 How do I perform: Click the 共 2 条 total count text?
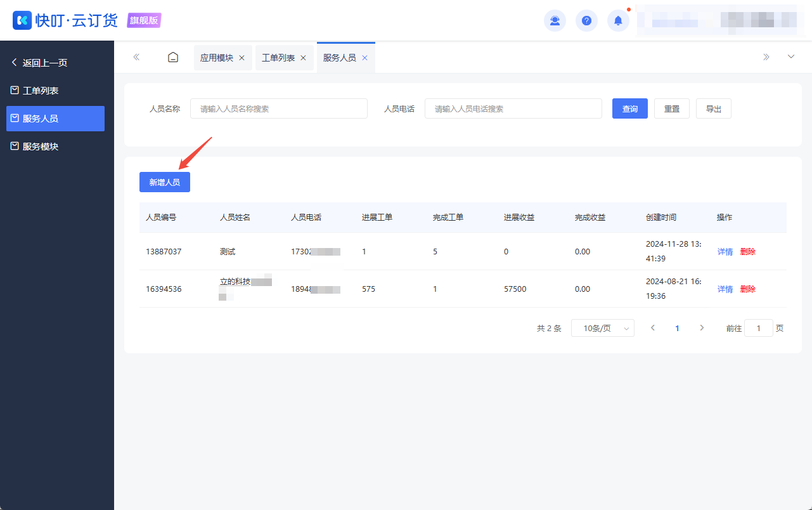click(x=549, y=328)
